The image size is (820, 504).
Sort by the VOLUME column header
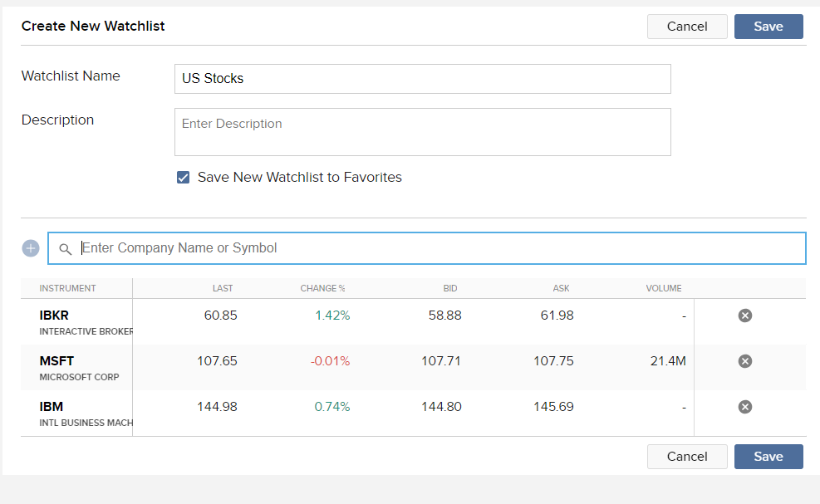coord(663,288)
